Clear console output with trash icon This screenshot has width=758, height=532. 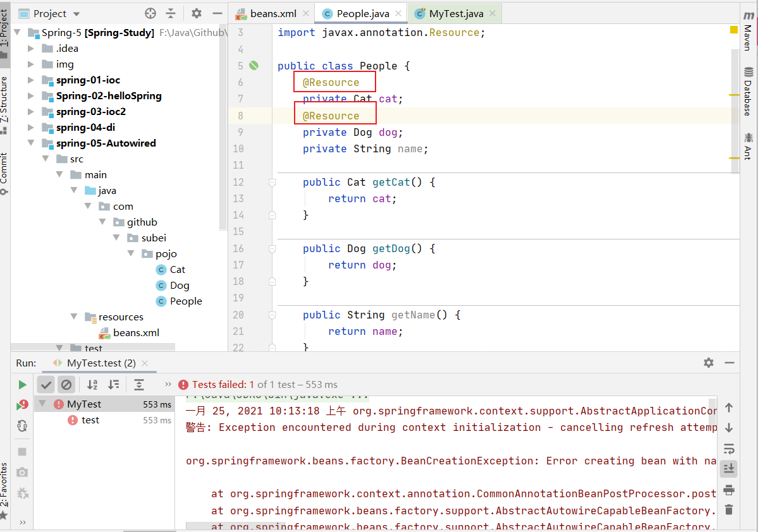click(x=729, y=509)
